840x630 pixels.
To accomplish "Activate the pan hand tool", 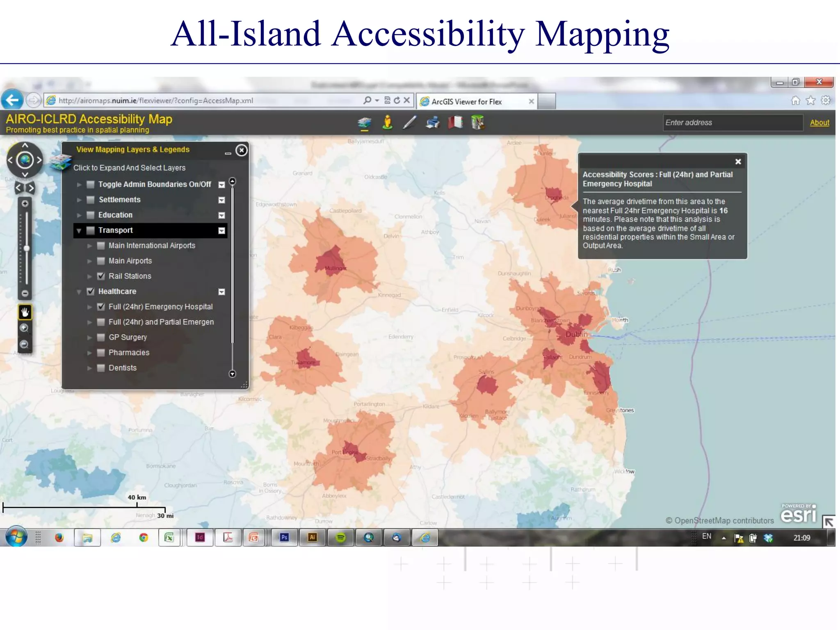I will pos(25,313).
